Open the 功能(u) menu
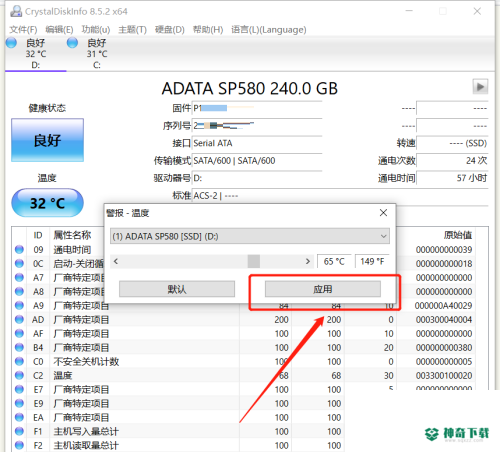 96,30
